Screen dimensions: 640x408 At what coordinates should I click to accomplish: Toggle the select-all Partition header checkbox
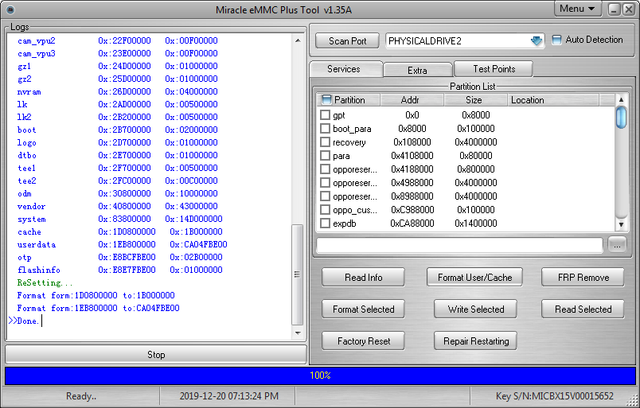[326, 100]
